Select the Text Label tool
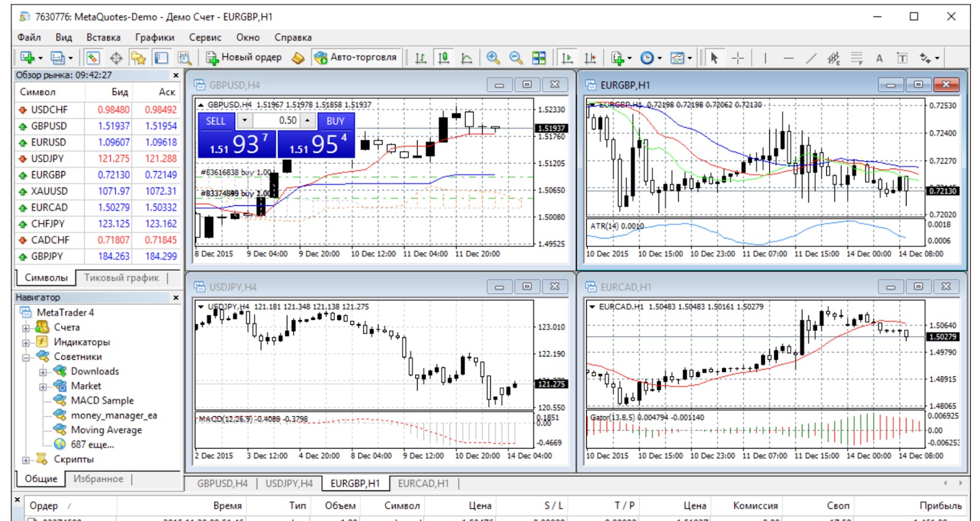 (x=902, y=58)
